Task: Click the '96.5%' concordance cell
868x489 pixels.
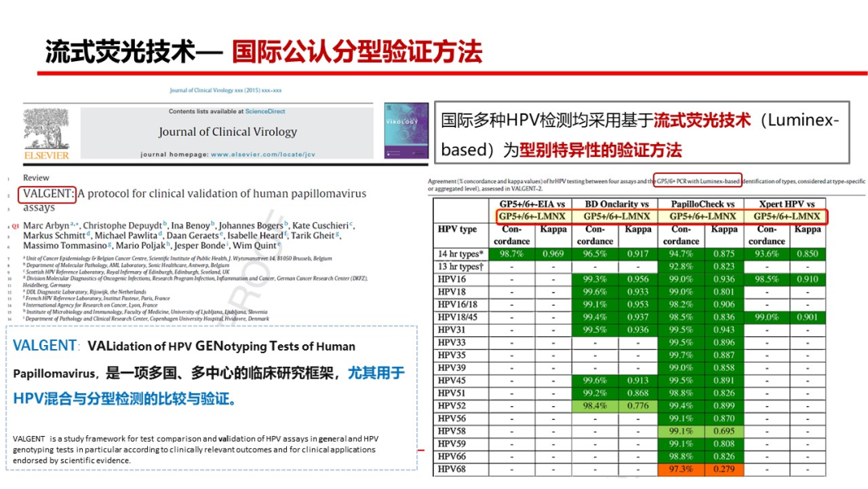Action: [x=595, y=253]
